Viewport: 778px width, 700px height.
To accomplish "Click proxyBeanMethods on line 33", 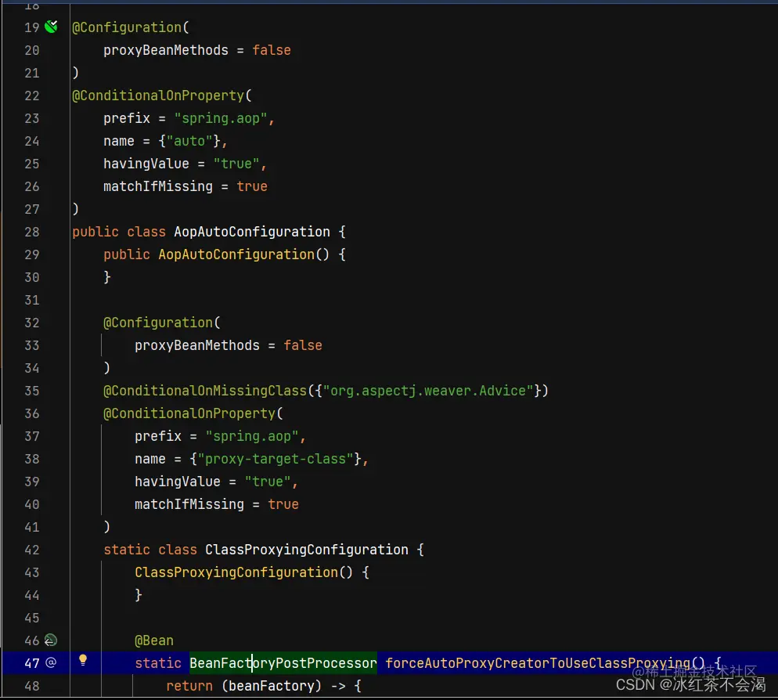I will coord(197,345).
